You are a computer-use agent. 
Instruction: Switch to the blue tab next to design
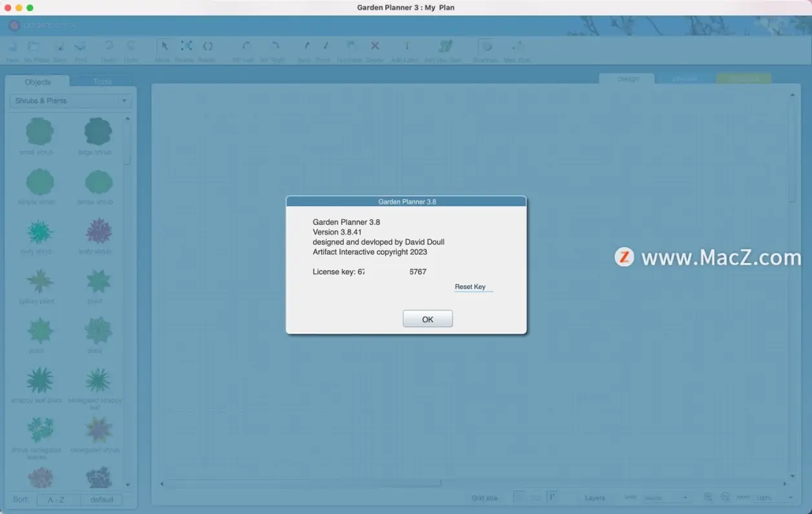(685, 79)
